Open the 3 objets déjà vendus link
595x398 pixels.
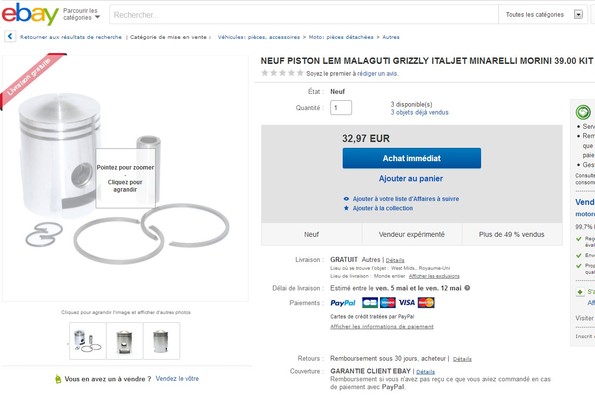(419, 112)
